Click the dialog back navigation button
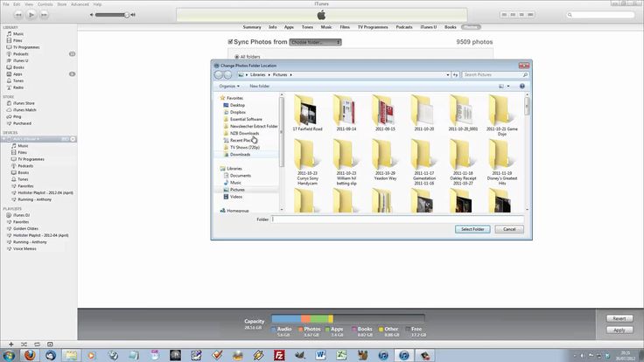 click(219, 74)
